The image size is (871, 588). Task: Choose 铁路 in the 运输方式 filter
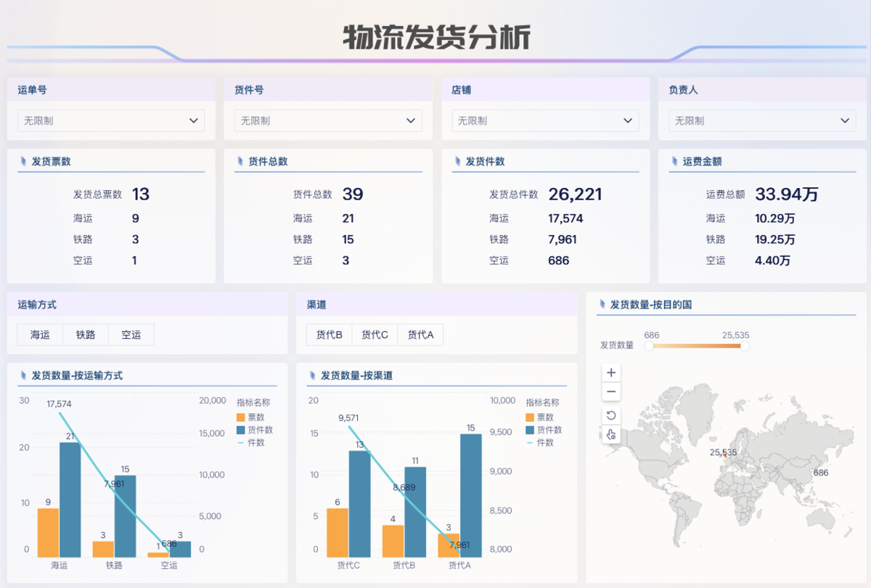pos(86,335)
